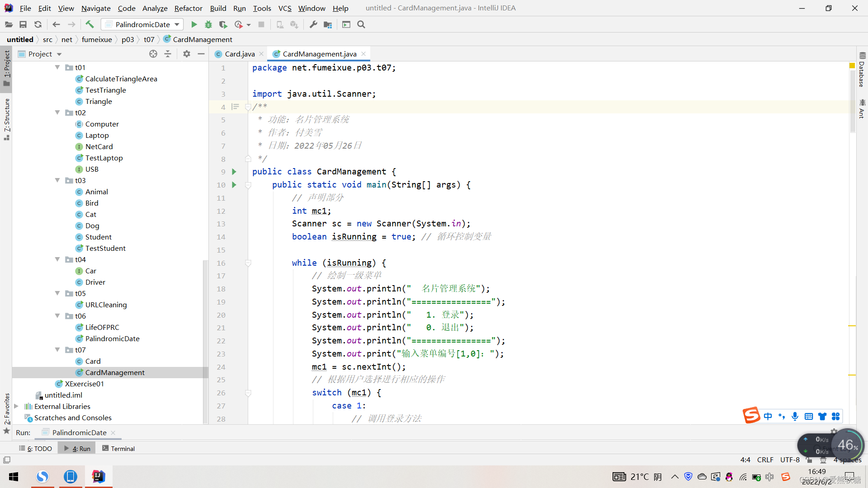The width and height of the screenshot is (868, 488).
Task: Click the Run Anything terminal window icon
Action: coord(346,24)
